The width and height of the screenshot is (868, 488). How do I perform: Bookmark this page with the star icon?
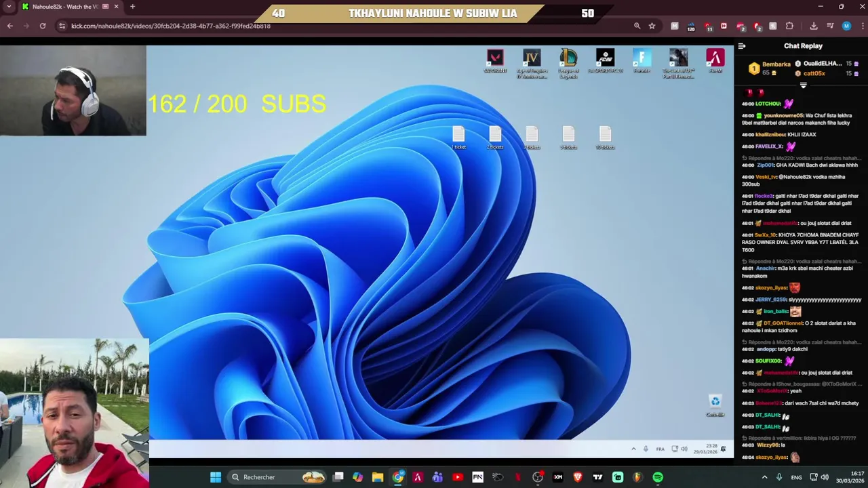pyautogui.click(x=652, y=26)
